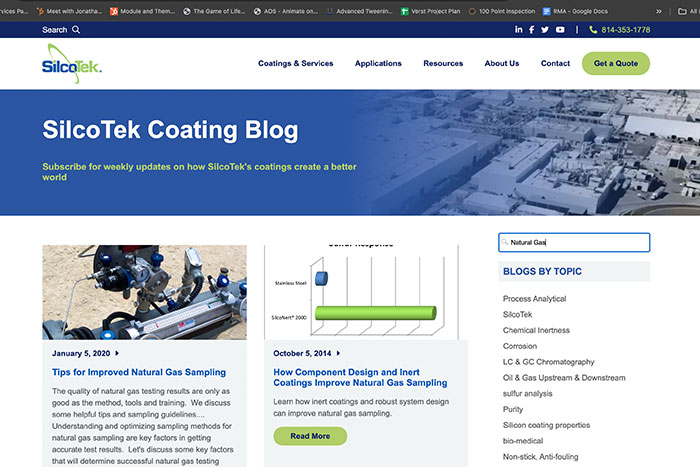Open 'AOS - Animate on...' bookmark
The height and width of the screenshot is (467, 700).
pyautogui.click(x=285, y=11)
